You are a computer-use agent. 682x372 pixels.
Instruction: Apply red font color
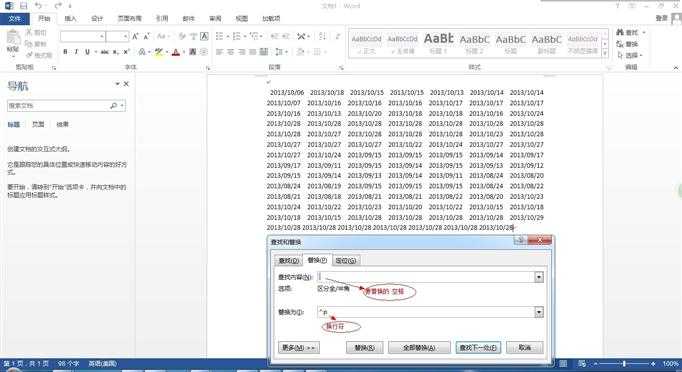coord(176,52)
